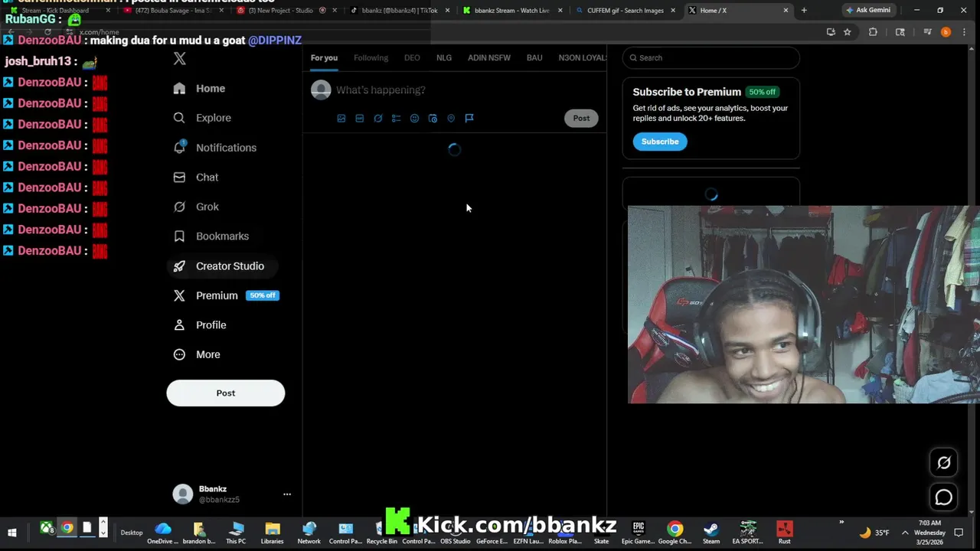Open Notifications in the sidebar
980x551 pixels.
coord(215,148)
